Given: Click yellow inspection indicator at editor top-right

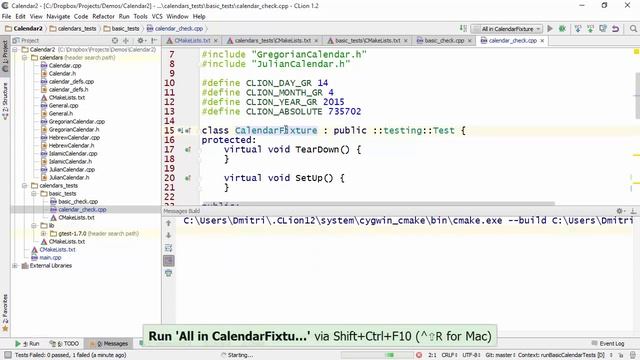Looking at the screenshot, I should (636, 51).
